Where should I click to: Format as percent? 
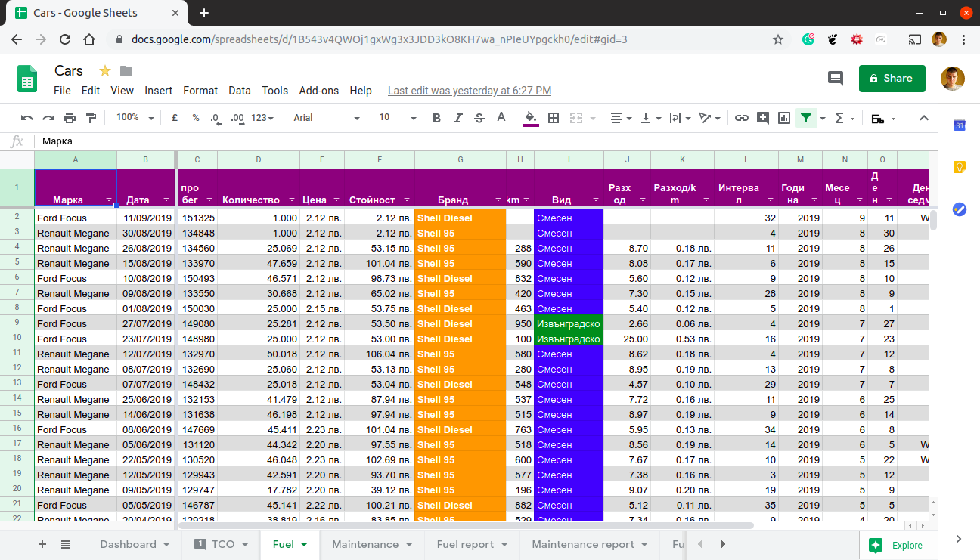pos(196,118)
